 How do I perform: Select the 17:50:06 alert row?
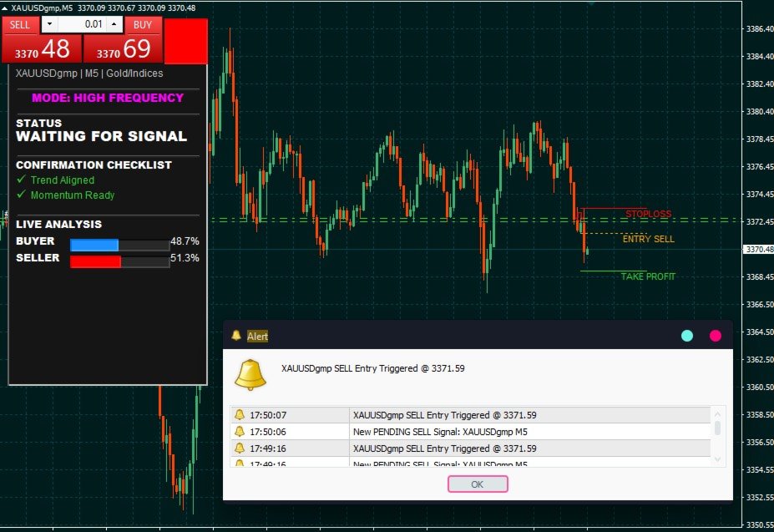point(470,432)
